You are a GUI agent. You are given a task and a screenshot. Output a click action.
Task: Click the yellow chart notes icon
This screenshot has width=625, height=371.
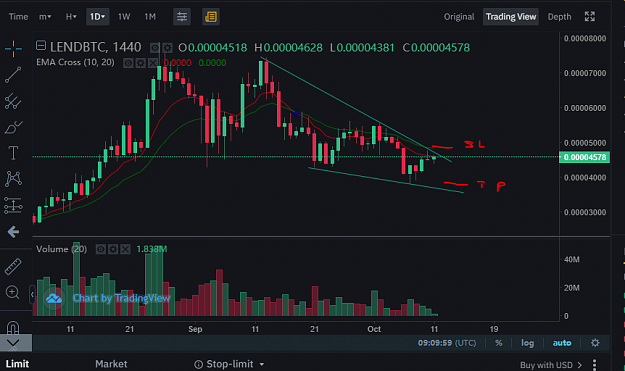coord(210,17)
